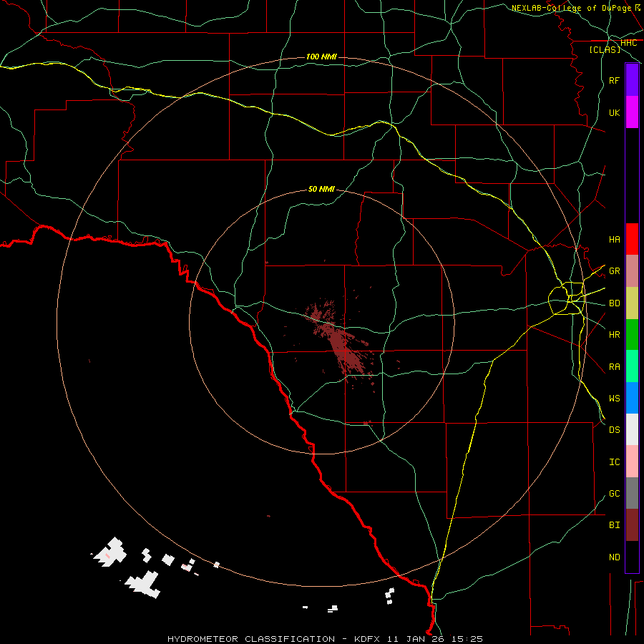Viewport: 644px width, 644px height.
Task: Click the 100 NMI range ring label
Action: 321,57
